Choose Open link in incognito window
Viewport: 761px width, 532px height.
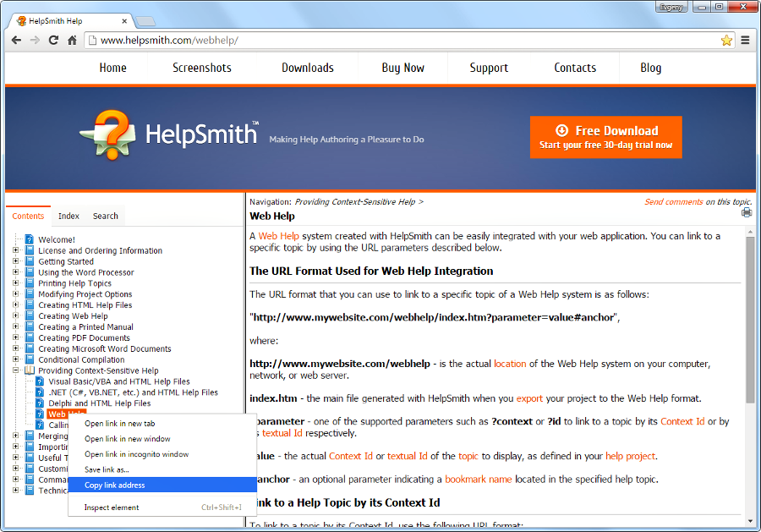[x=162, y=454]
